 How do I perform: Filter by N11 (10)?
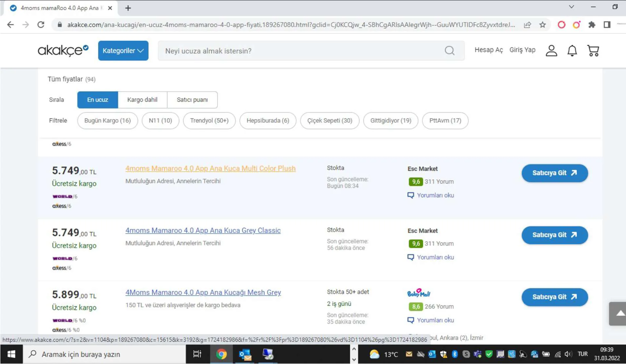click(x=160, y=120)
